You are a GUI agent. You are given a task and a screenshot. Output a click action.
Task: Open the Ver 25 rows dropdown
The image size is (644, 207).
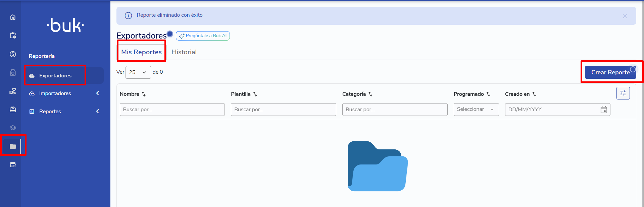click(x=138, y=72)
